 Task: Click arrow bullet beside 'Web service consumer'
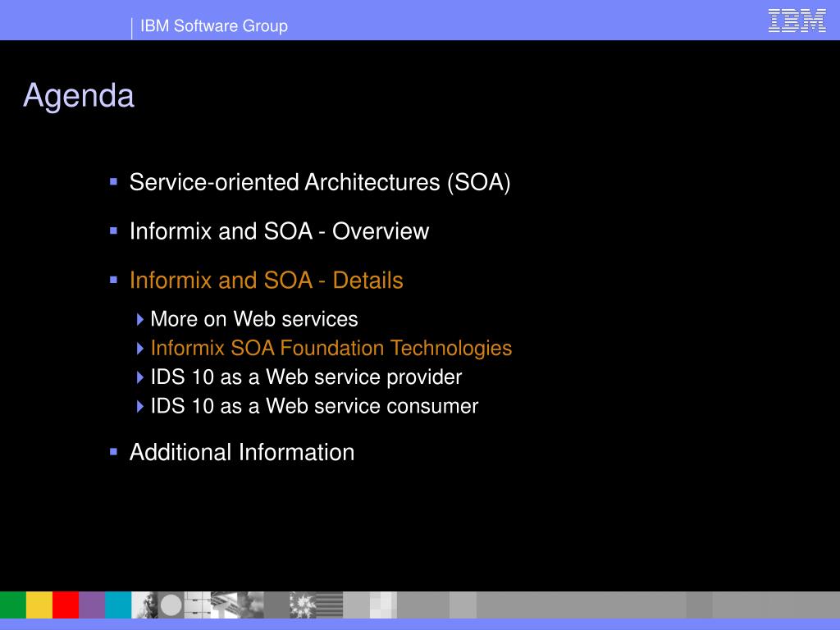(139, 407)
